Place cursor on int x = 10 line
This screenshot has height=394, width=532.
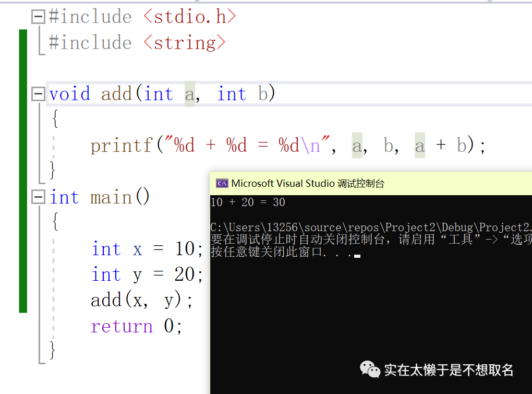click(x=147, y=249)
